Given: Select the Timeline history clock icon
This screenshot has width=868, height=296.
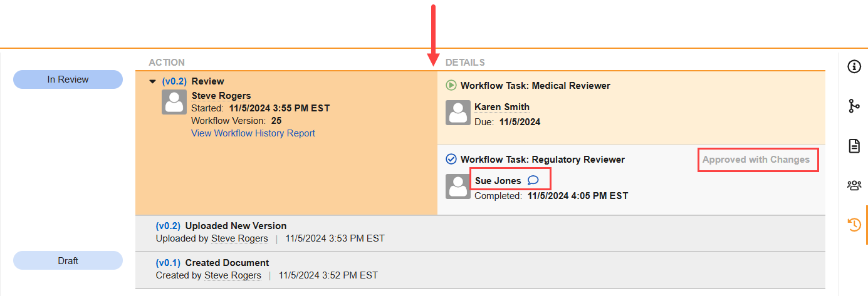Looking at the screenshot, I should [x=854, y=225].
